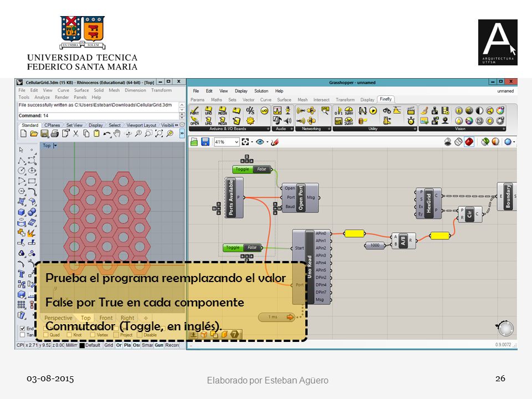Open the Top viewport title dropdown arrow
This screenshot has height=399, width=532.
click(x=55, y=146)
